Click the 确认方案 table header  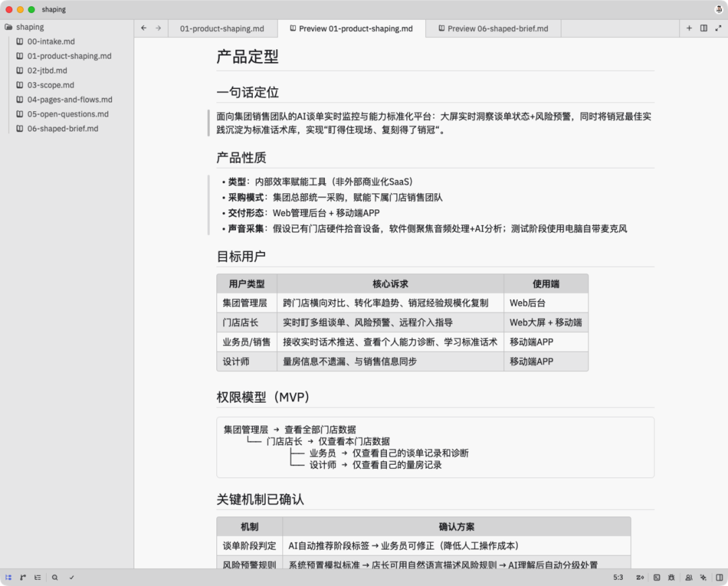[457, 527]
